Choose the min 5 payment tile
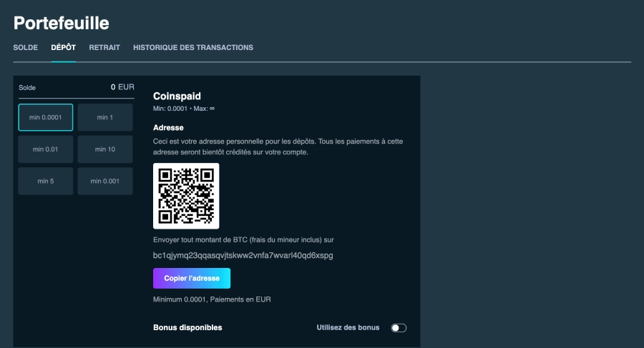The height and width of the screenshot is (348, 644). [46, 182]
